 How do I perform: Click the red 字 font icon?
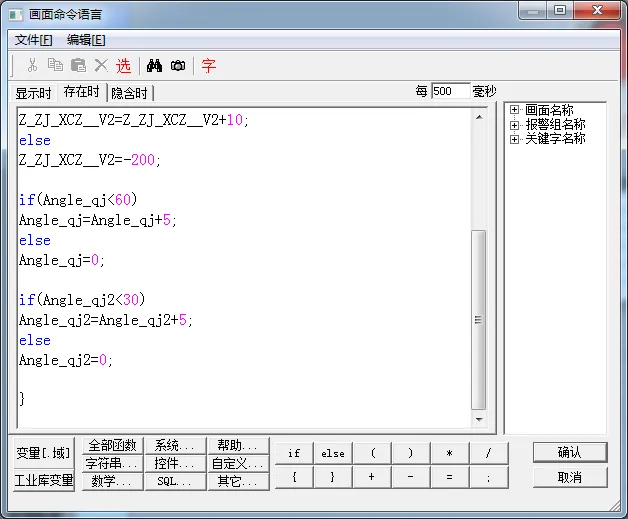click(x=209, y=65)
